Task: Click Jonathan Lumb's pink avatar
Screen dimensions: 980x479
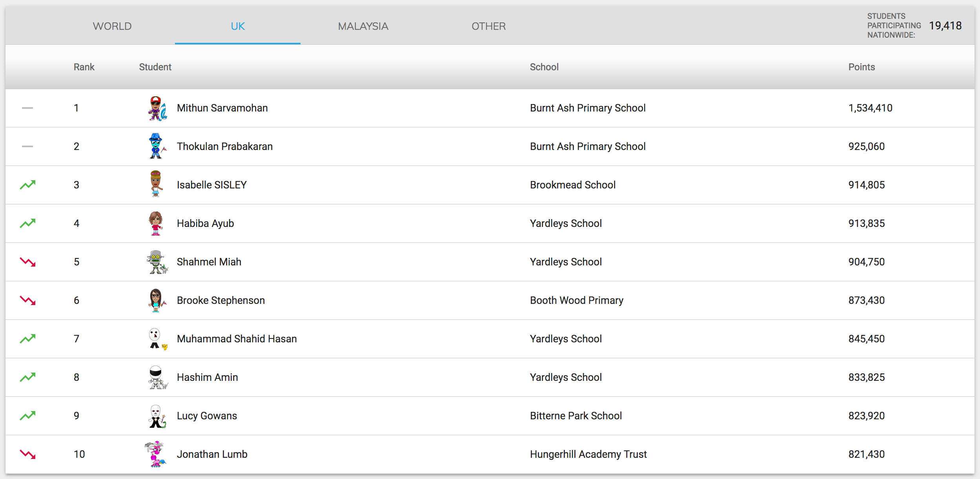Action: pos(156,454)
